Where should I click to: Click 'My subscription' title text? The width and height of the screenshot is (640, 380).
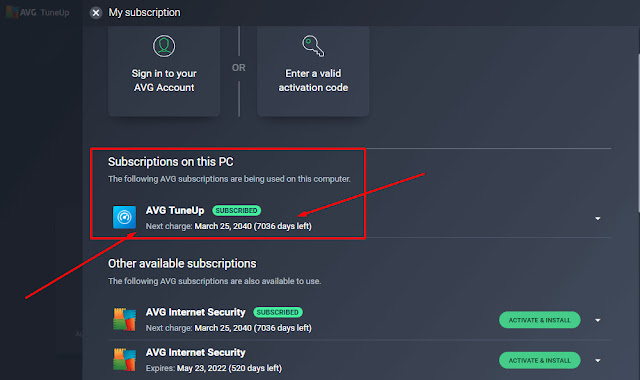[144, 13]
